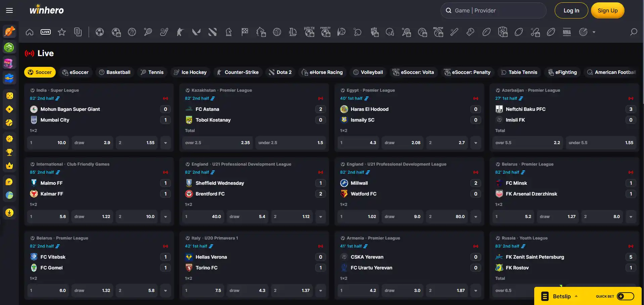Open the sports search magnifier icon
This screenshot has width=644, height=305.
click(634, 32)
